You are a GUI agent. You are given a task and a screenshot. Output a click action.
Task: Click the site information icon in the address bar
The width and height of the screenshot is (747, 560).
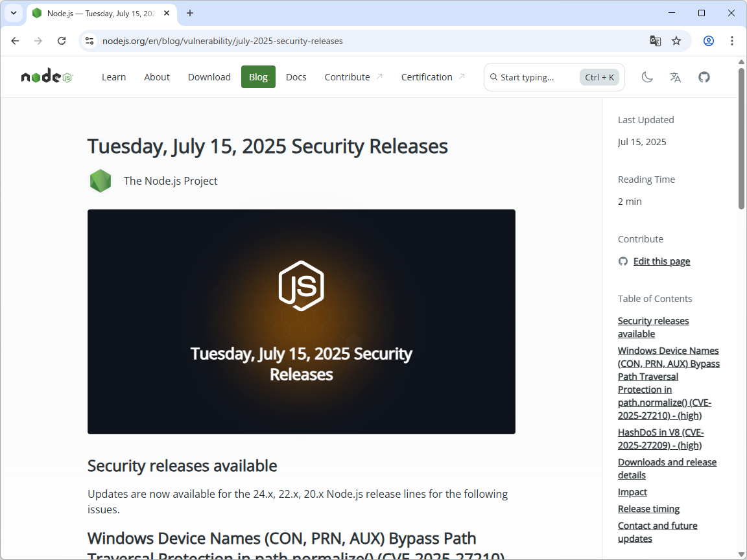(89, 40)
